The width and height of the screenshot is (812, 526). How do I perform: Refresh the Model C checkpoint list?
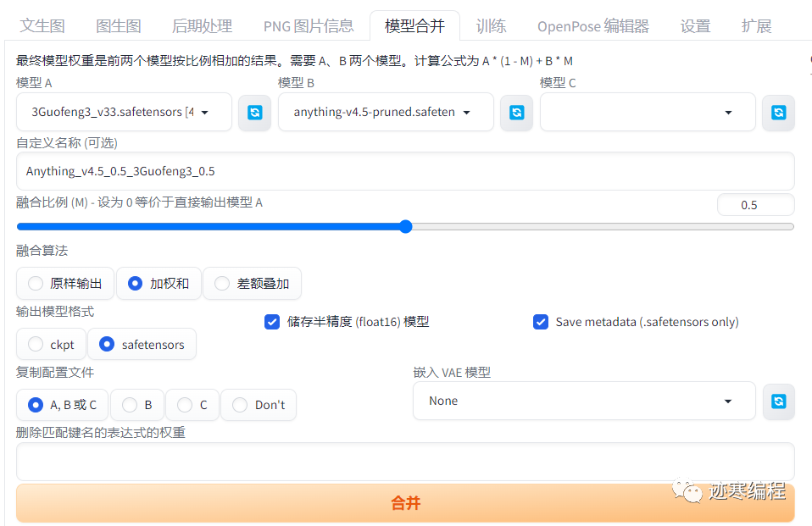pos(778,112)
